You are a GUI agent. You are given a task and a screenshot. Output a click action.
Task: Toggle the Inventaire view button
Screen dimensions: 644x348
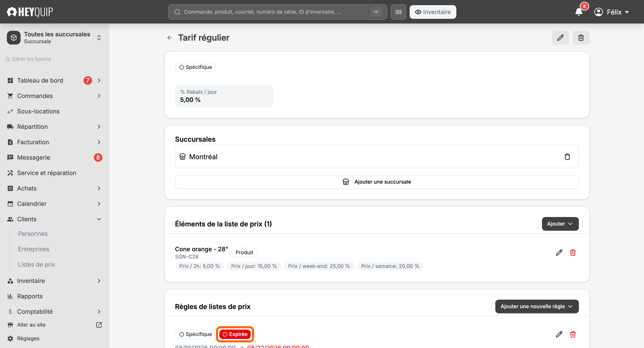(433, 12)
